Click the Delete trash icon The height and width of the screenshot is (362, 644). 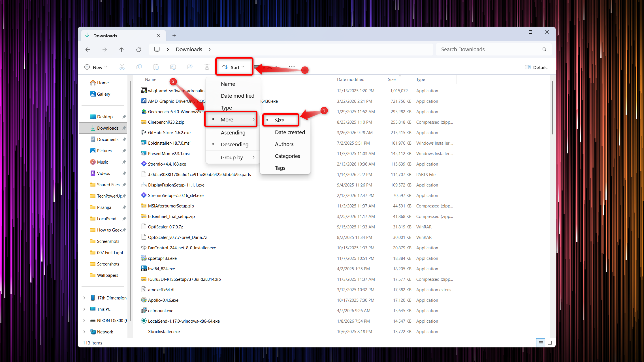click(x=207, y=67)
